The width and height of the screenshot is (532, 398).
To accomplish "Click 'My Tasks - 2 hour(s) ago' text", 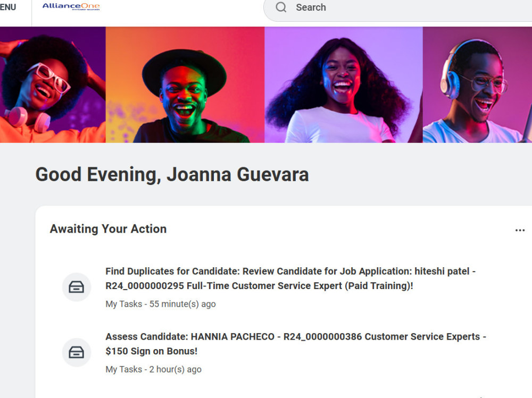I will (153, 369).
